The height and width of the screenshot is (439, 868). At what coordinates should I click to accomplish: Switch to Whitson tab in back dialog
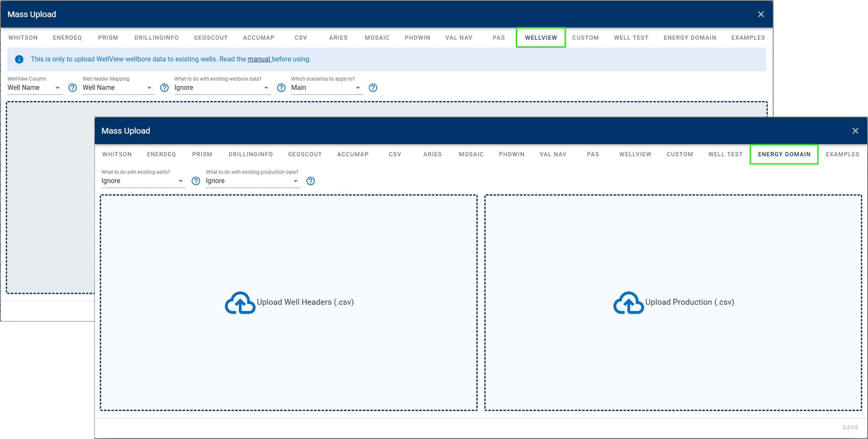(23, 38)
